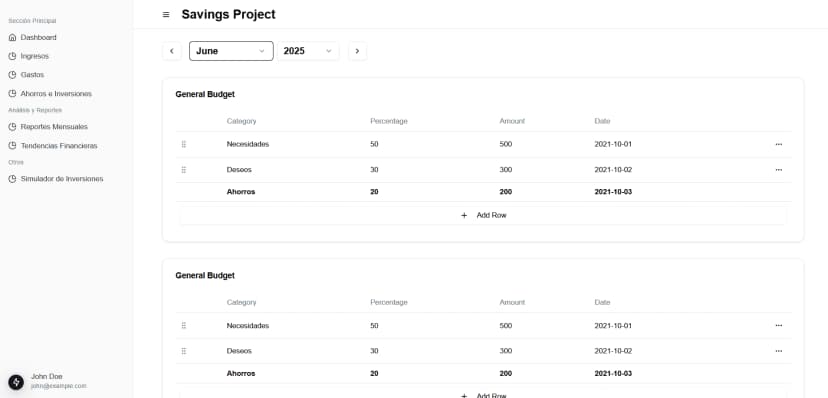Click percentage 20 in first budget
Screen dimensions: 828x398
(374, 192)
